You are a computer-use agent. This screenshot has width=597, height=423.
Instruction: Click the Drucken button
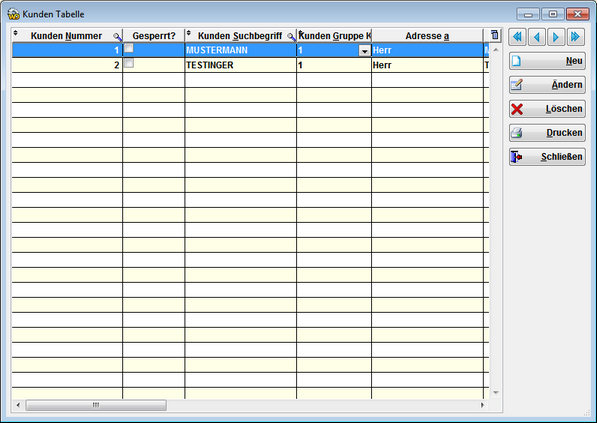tap(547, 133)
